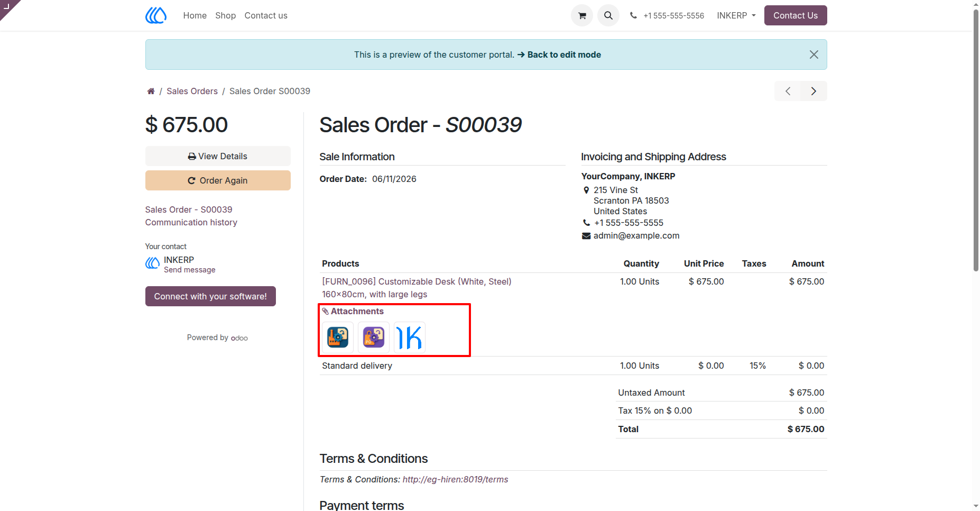Click the Order Again button

coord(218,180)
